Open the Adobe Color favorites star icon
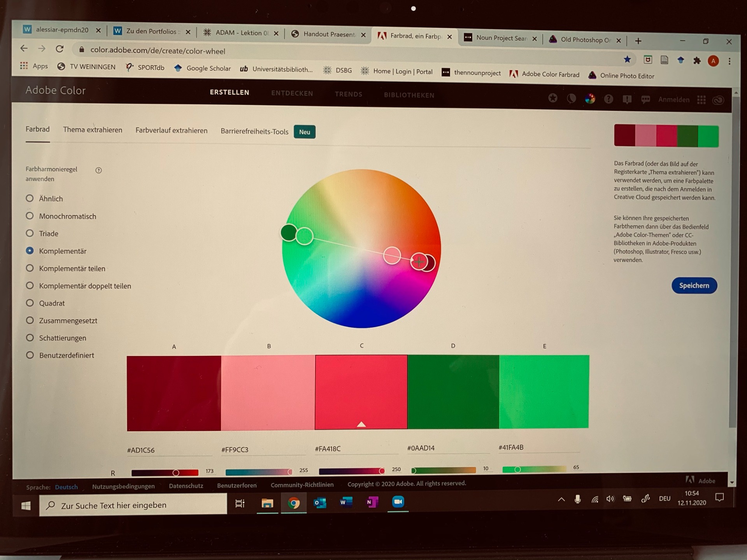This screenshot has height=560, width=747. (x=552, y=98)
